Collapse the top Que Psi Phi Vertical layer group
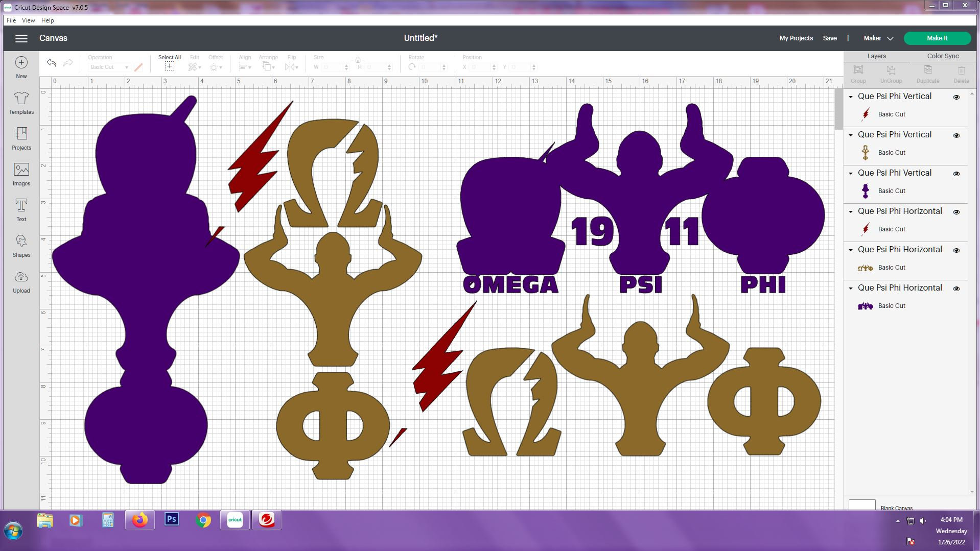This screenshot has height=551, width=980. pyautogui.click(x=850, y=97)
